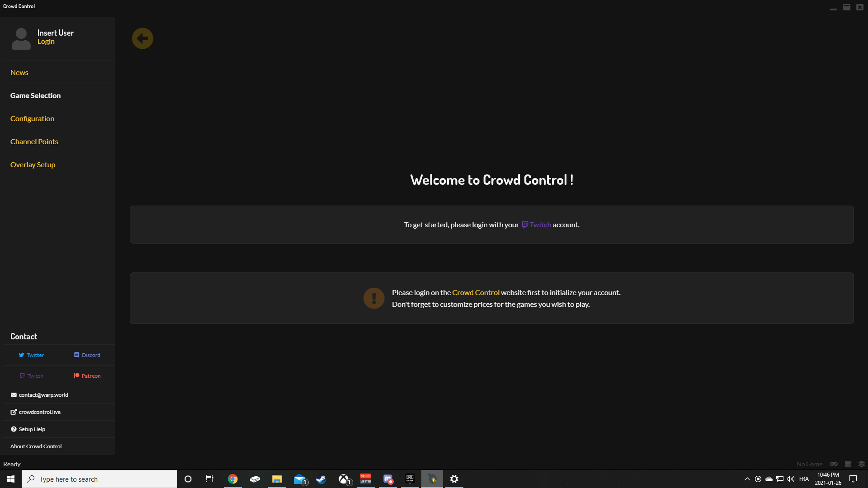Open Overlay Setup page

point(33,165)
